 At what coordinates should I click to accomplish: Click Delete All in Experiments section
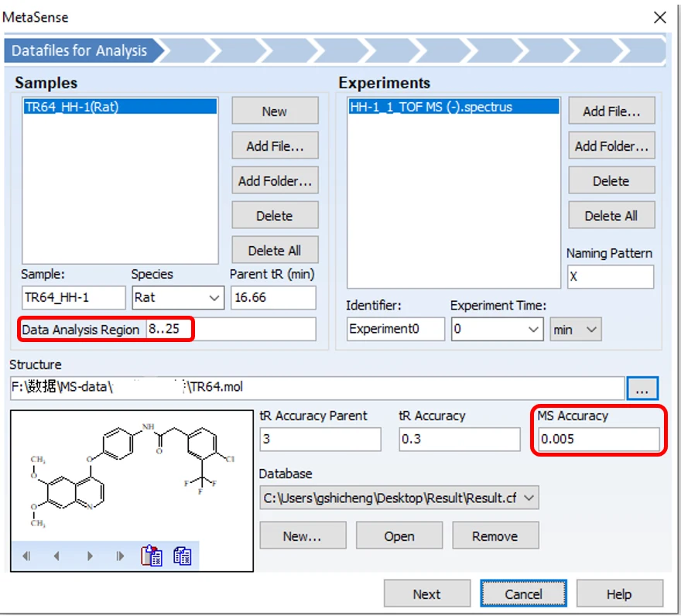point(611,215)
